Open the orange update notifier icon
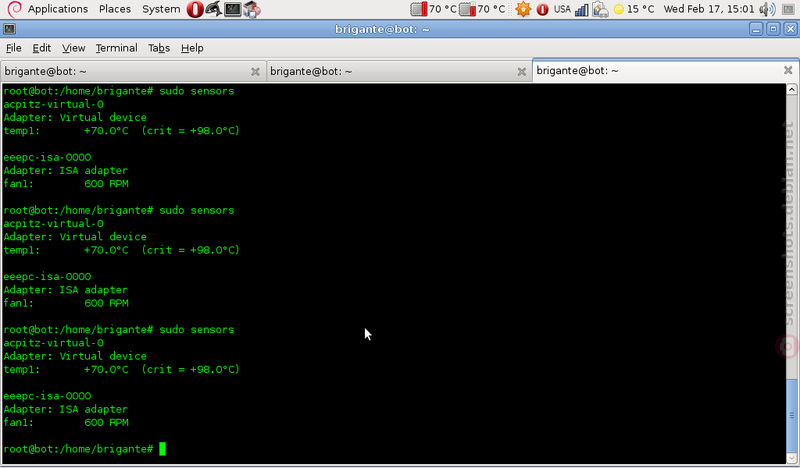Screen dimensions: 800x468 point(523,9)
